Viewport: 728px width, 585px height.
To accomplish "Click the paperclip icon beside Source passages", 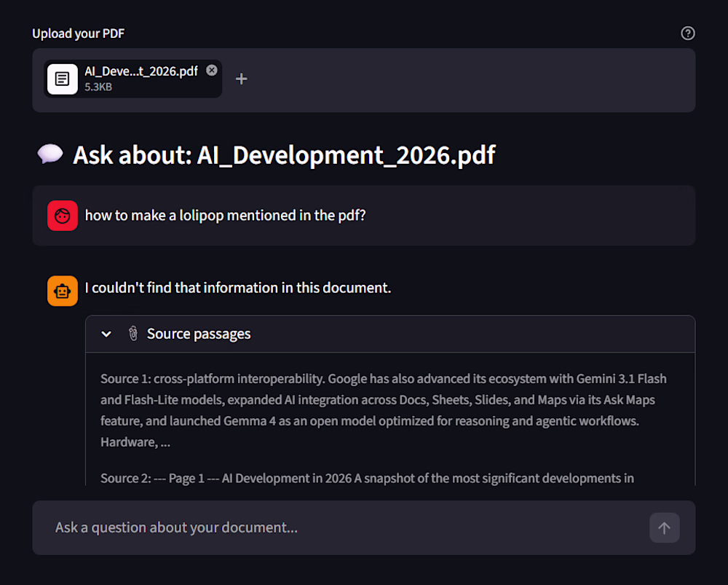I will (x=132, y=334).
